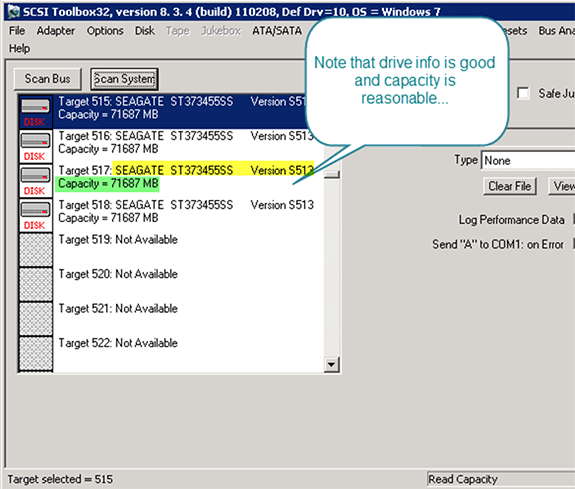Click the empty slot icon for Target 519
This screenshot has height=489, width=575.
(35, 250)
